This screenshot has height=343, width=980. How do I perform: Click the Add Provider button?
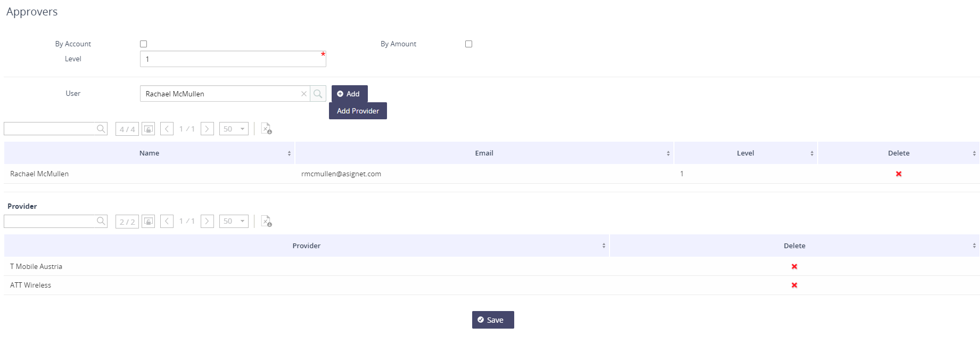pyautogui.click(x=358, y=111)
